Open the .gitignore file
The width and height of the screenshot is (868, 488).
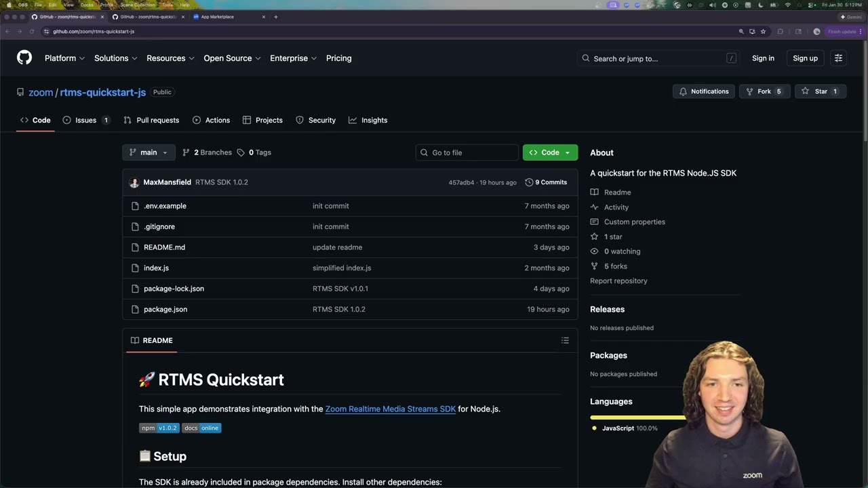tap(159, 226)
